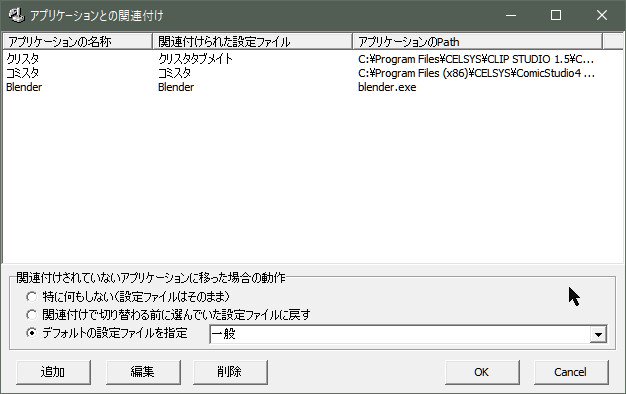Minimize the アプリケーションとの関連付け window
The image size is (626, 394).
(x=511, y=15)
